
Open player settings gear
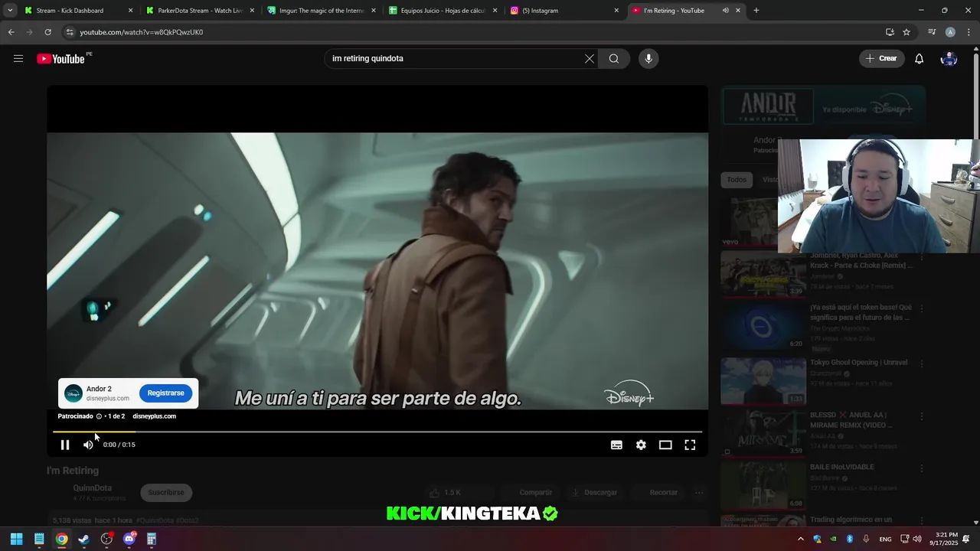pyautogui.click(x=641, y=445)
